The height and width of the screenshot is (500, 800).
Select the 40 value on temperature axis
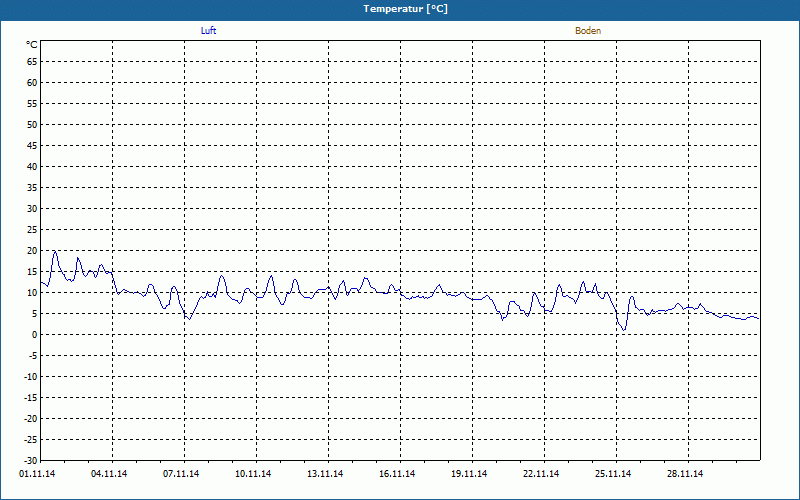32,167
